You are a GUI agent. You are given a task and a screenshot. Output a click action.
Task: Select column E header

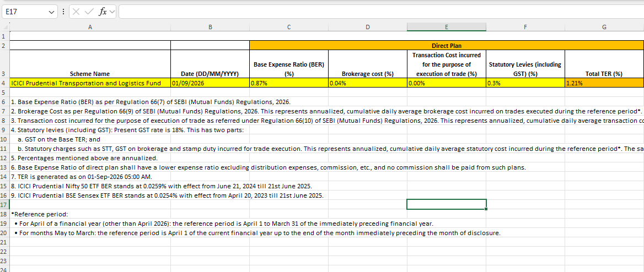coord(447,27)
